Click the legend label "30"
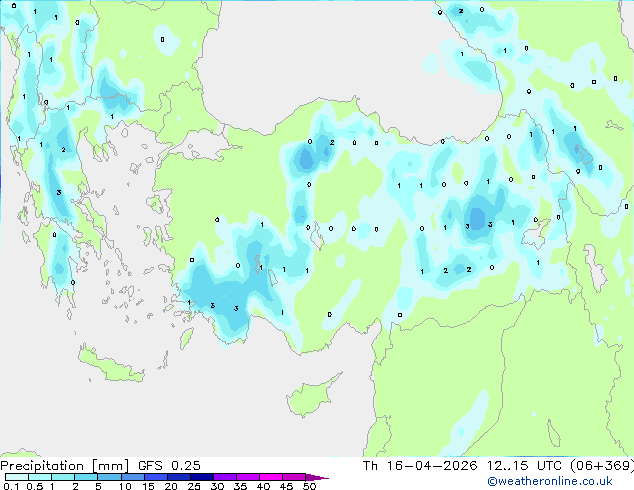This screenshot has width=634, height=490. [x=217, y=486]
